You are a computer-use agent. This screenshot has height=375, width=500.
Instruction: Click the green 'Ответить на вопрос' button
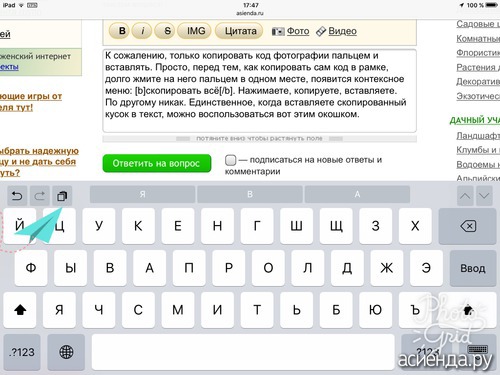coord(157,163)
